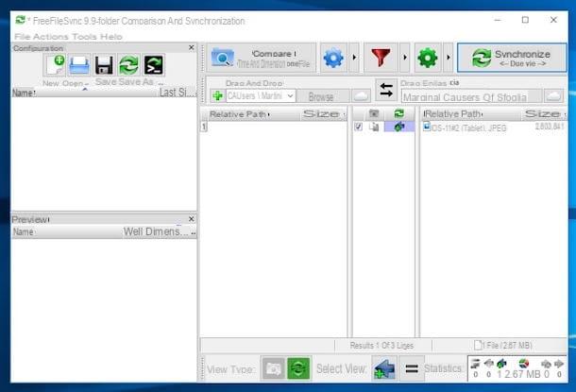Open comparison settings blue gear icon

coord(333,58)
